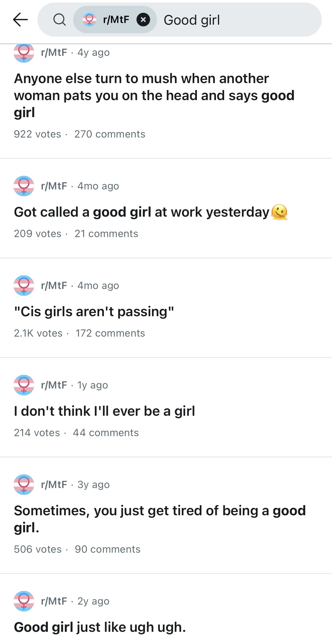The width and height of the screenshot is (332, 644).
Task: Click r/MtF avatar on Cis girls post
Action: [24, 286]
